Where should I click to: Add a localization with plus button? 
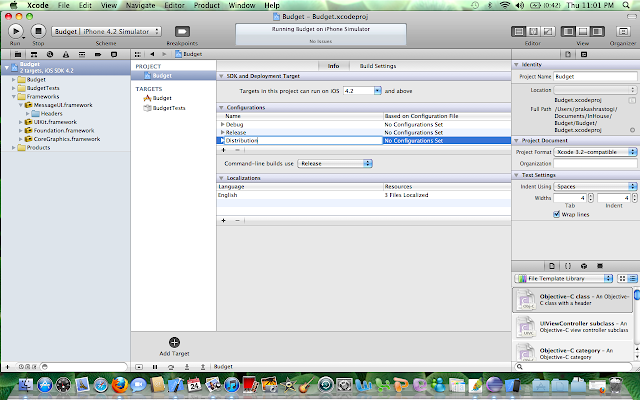223,220
